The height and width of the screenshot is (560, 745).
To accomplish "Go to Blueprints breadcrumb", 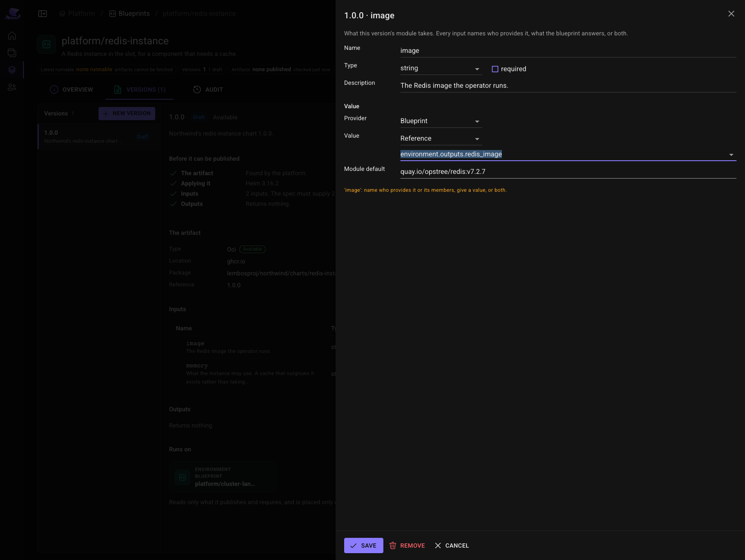I will [130, 14].
